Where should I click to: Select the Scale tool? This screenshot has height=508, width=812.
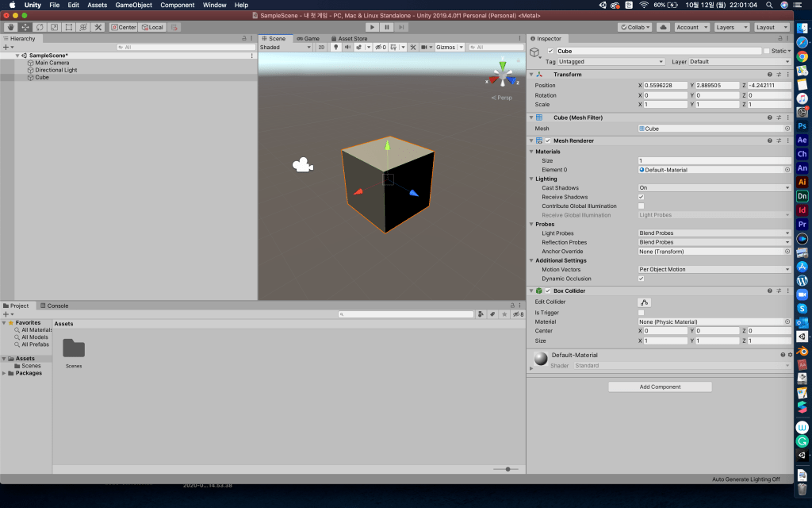click(54, 27)
